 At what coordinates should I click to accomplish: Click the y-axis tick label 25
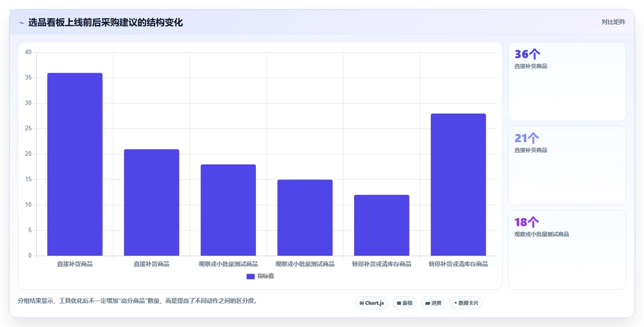pos(28,129)
